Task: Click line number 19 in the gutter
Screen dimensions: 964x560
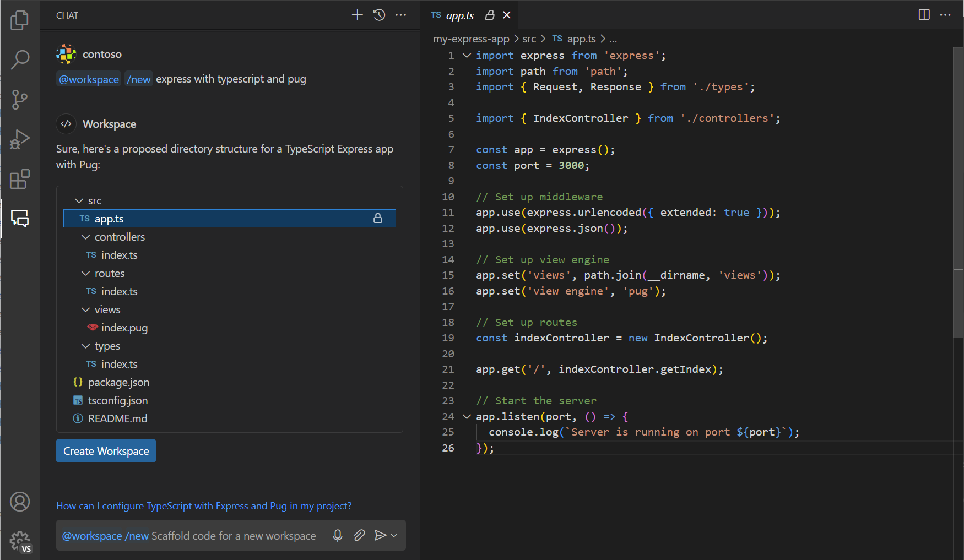Action: coord(448,338)
